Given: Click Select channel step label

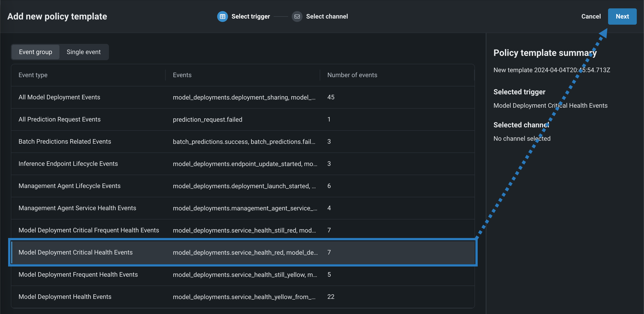Looking at the screenshot, I should point(327,17).
